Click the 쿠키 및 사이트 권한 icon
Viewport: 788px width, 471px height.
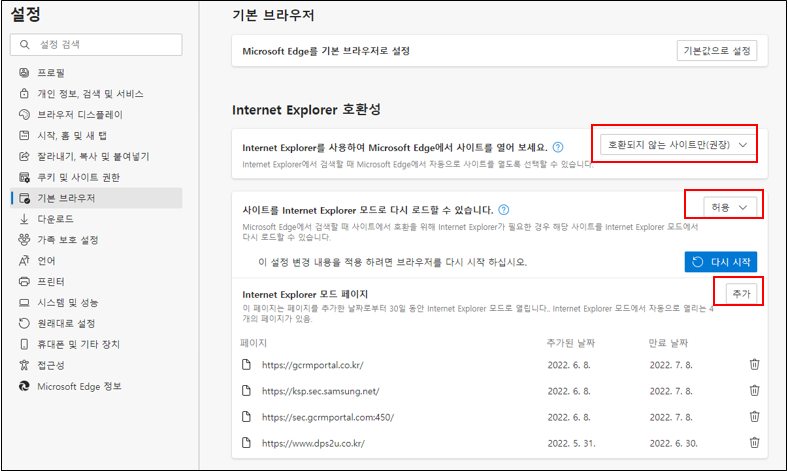click(x=24, y=177)
